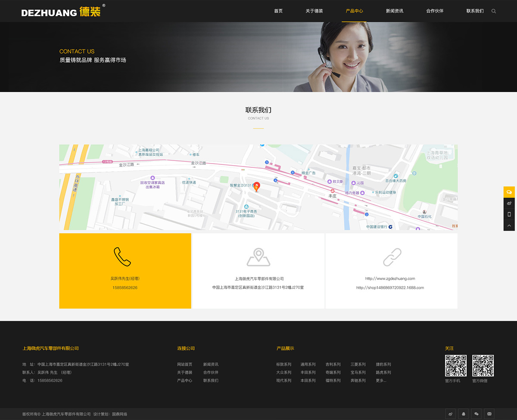
Task: Click the yellow phone contact card
Action: click(x=125, y=271)
